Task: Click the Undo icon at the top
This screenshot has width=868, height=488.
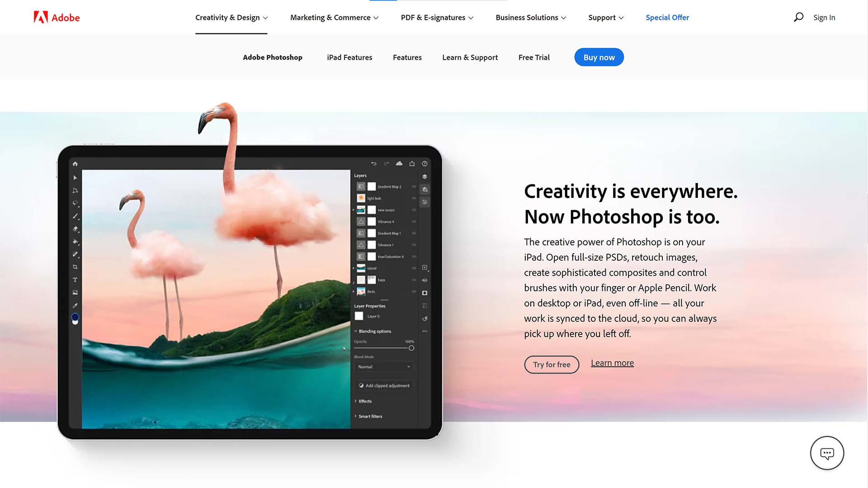Action: [374, 163]
